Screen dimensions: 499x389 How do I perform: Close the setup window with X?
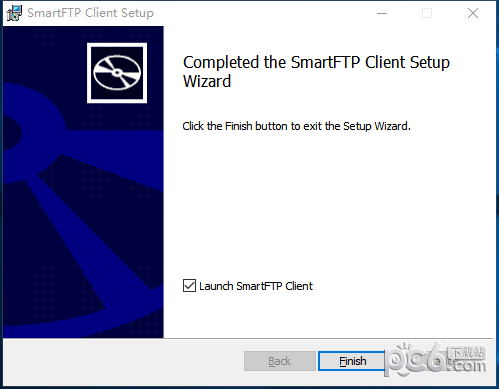tap(473, 13)
